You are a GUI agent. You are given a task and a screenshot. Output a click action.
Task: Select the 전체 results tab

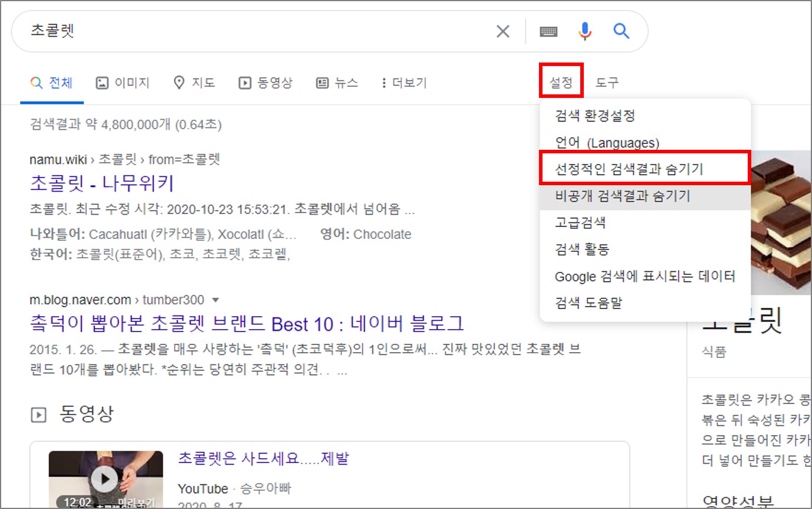click(51, 83)
